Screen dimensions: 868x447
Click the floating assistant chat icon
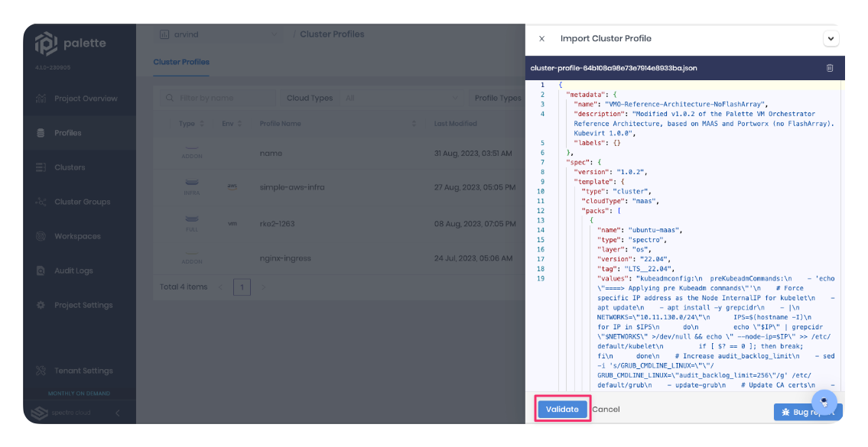point(824,402)
